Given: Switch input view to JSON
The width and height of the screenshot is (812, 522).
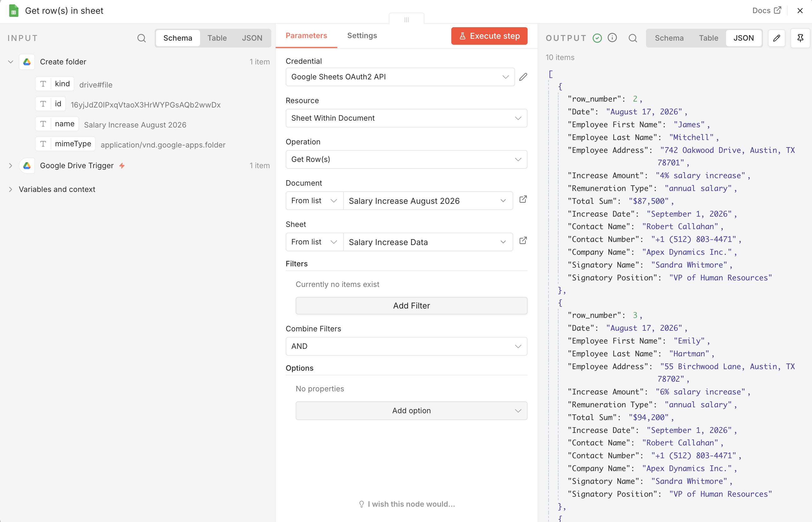Looking at the screenshot, I should 252,38.
